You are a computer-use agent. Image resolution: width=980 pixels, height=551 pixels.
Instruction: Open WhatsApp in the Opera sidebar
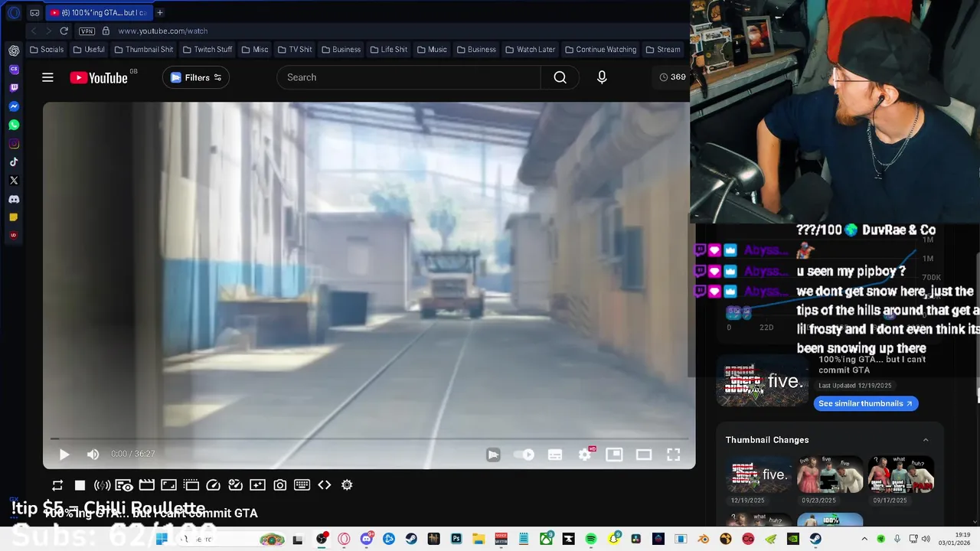[x=14, y=125]
